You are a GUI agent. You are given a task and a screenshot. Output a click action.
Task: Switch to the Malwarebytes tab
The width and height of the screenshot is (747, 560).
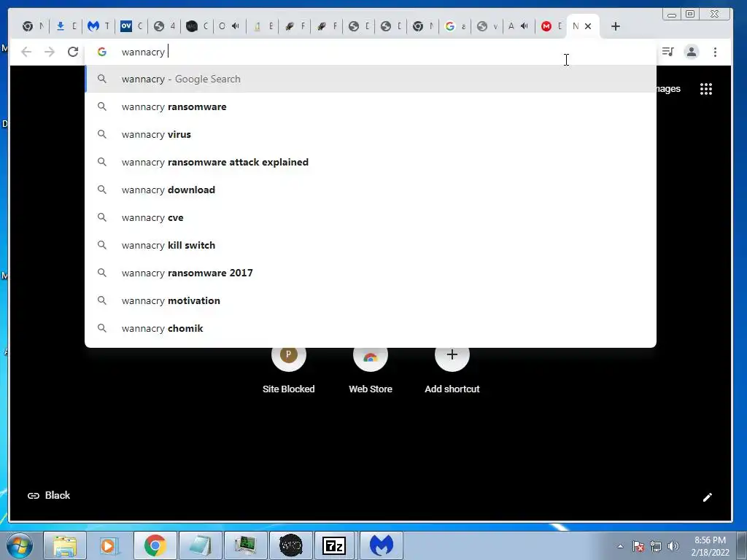point(99,26)
